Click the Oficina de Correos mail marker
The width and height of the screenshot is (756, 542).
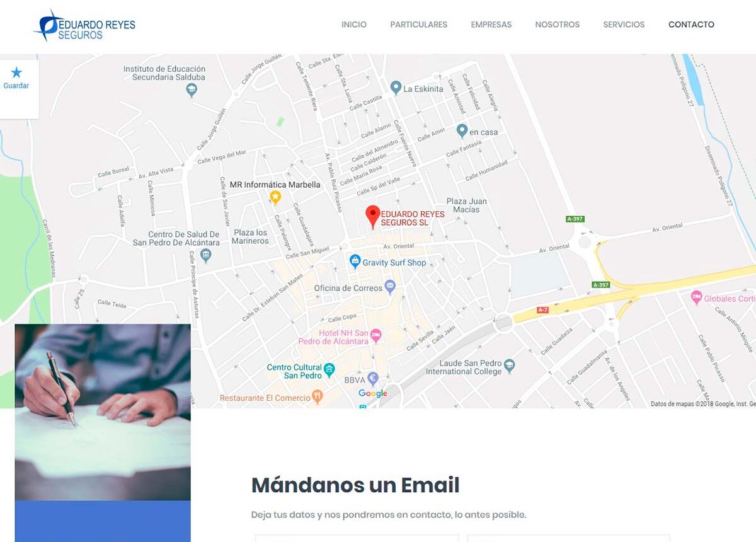(390, 287)
